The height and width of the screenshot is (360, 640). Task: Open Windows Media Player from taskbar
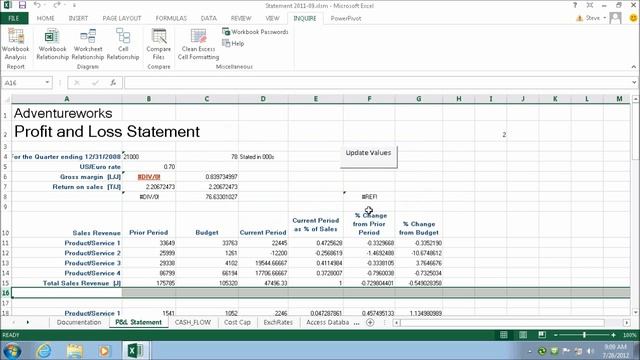[x=104, y=351]
